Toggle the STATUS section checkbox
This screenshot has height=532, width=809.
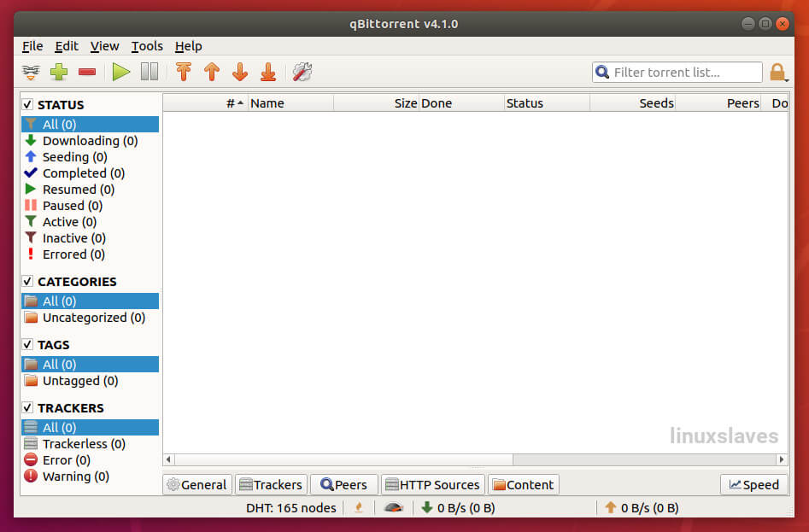(28, 105)
